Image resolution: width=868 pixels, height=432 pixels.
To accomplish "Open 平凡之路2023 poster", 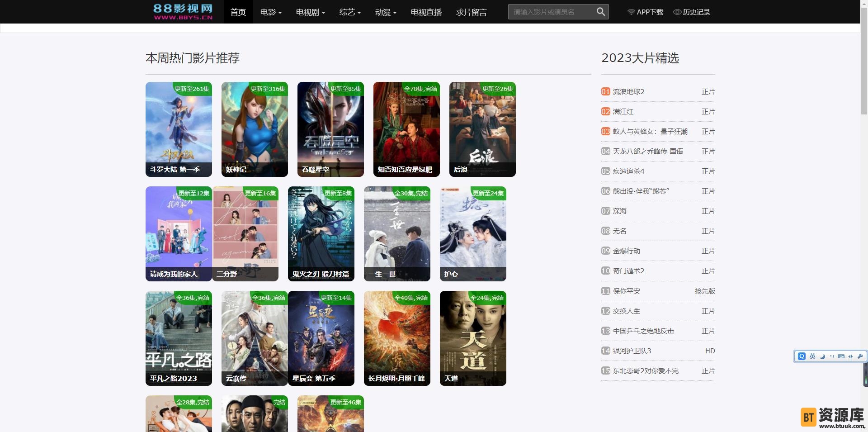I will click(179, 338).
